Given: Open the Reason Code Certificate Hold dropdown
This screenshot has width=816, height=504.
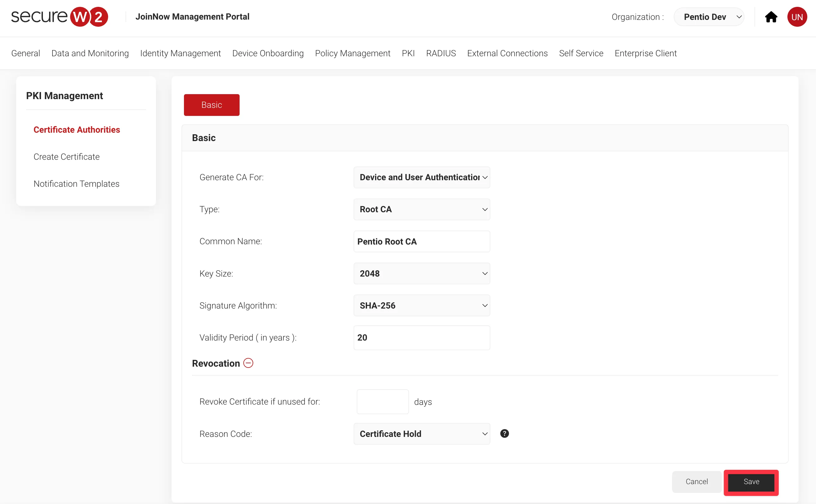Looking at the screenshot, I should 422,434.
